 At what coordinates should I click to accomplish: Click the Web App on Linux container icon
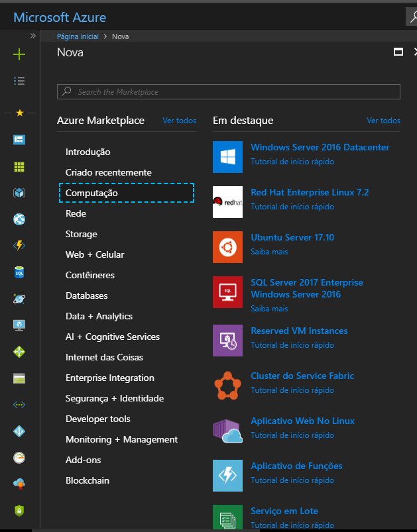coord(227,431)
